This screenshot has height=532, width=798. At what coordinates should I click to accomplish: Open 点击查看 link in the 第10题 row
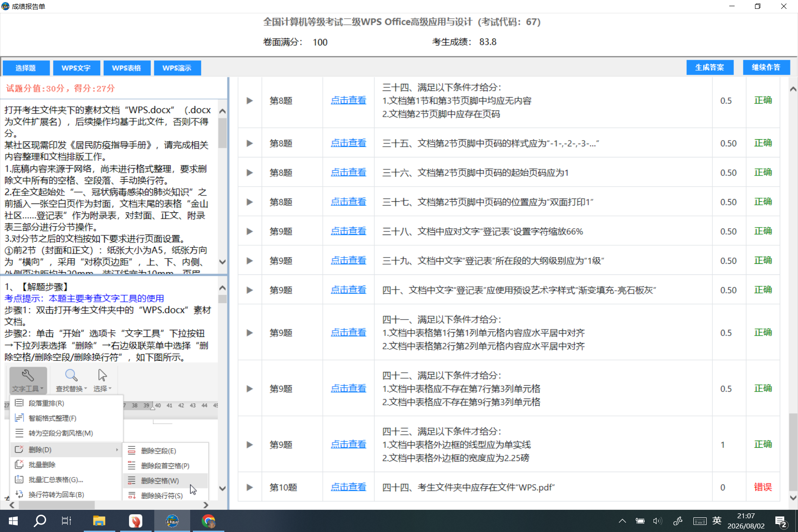coord(348,487)
